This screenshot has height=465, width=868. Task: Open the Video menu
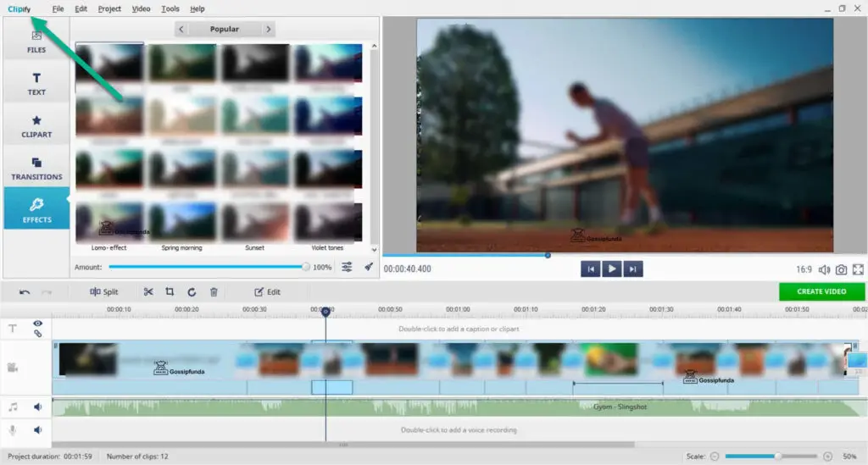pos(141,8)
